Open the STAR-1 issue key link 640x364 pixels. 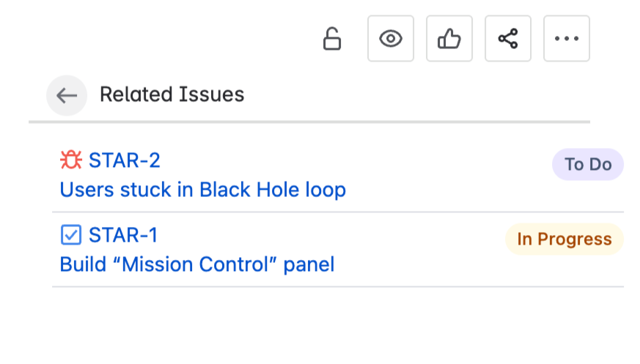coord(123,235)
